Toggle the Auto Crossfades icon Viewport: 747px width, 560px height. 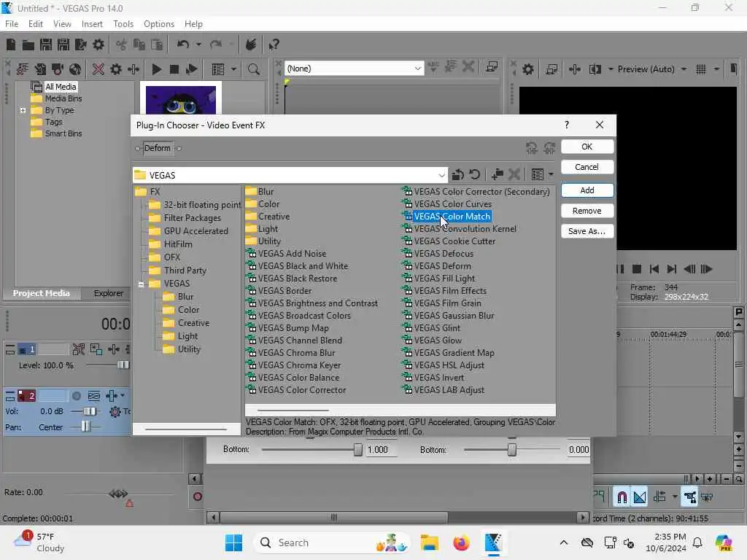(640, 497)
